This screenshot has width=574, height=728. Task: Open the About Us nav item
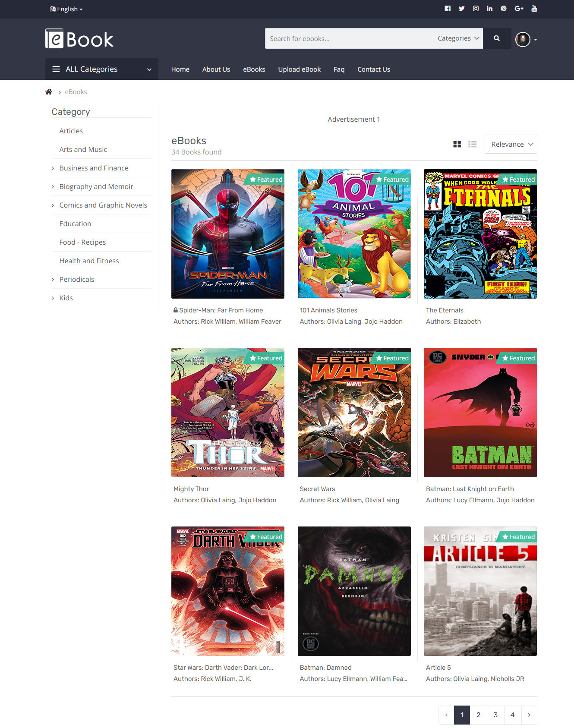click(216, 69)
